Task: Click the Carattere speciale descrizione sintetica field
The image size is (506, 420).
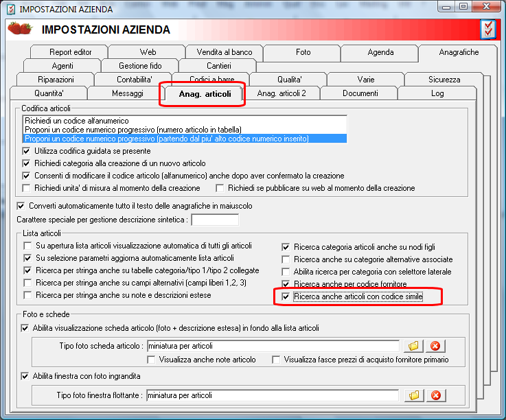Action: (x=215, y=220)
